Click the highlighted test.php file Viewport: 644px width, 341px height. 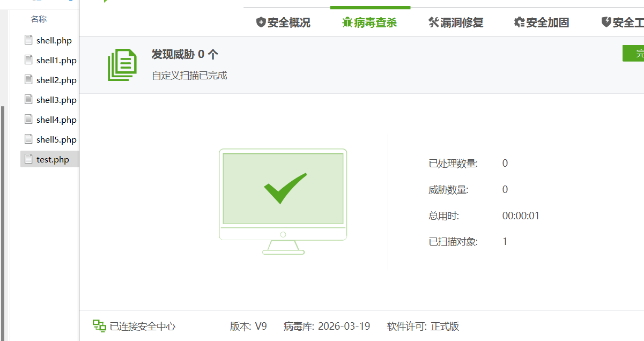53,160
